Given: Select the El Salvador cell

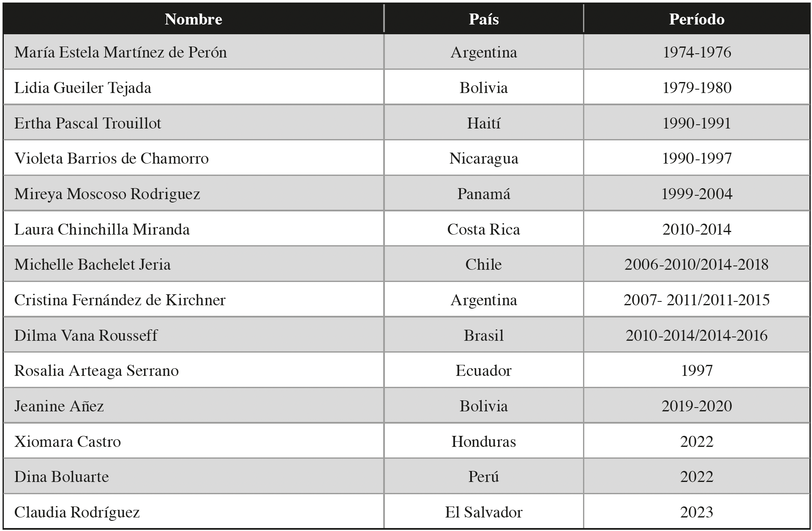Looking at the screenshot, I should pyautogui.click(x=483, y=512).
